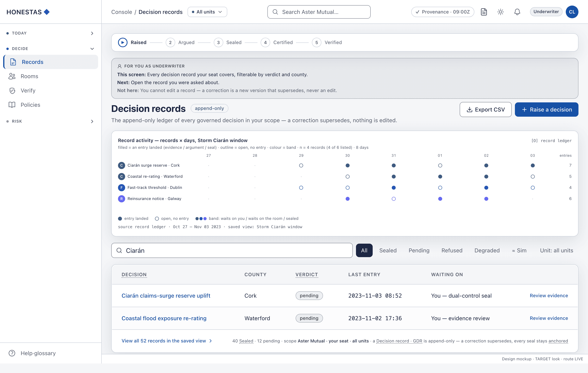Click the step 3 Sealed circle
588x373 pixels.
click(218, 42)
